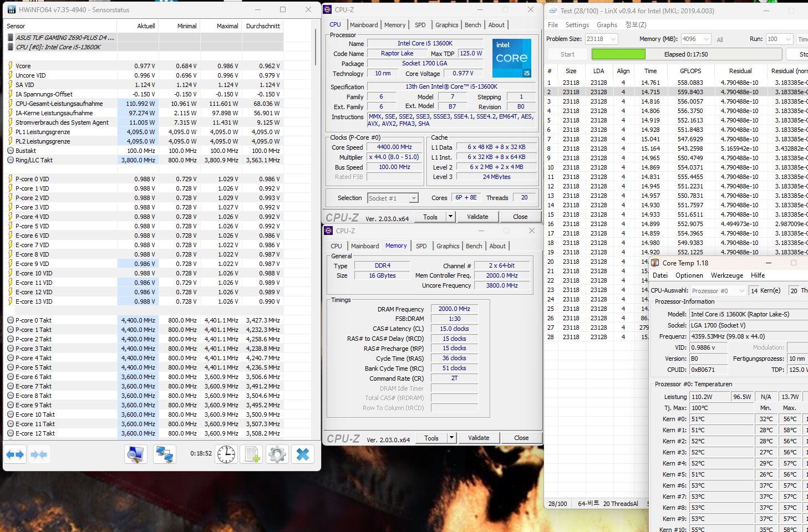Click Tools button in upper CPU-Z

(430, 217)
